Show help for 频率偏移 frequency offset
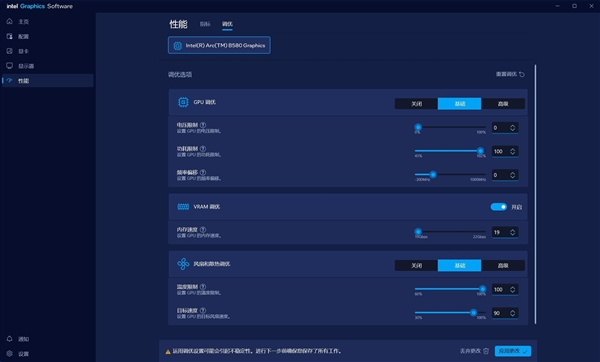This screenshot has width=600, height=362. [203, 172]
